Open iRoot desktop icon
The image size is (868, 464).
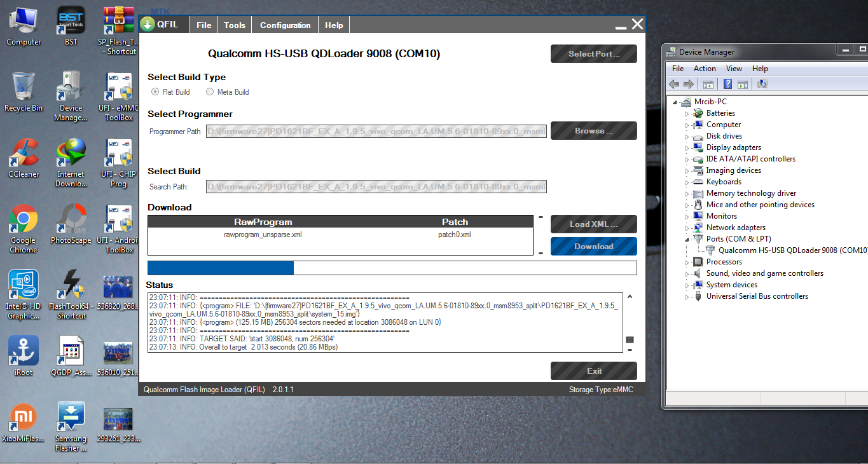point(24,357)
